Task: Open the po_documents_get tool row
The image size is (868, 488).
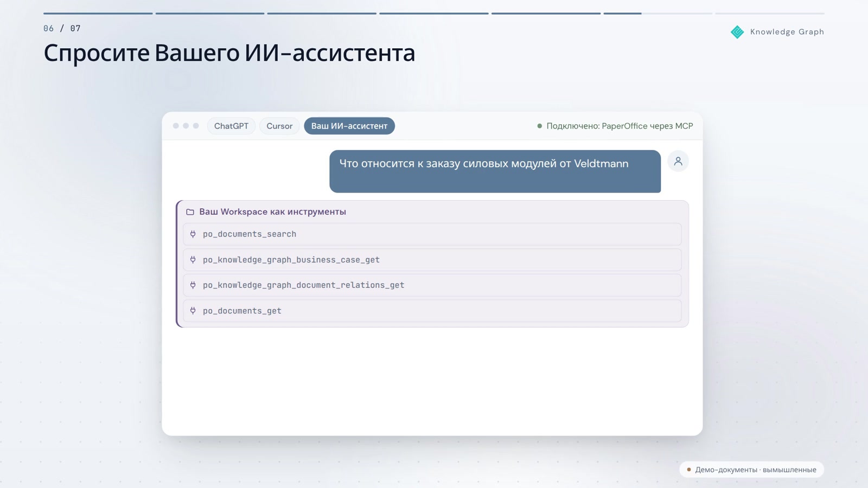Action: click(432, 311)
